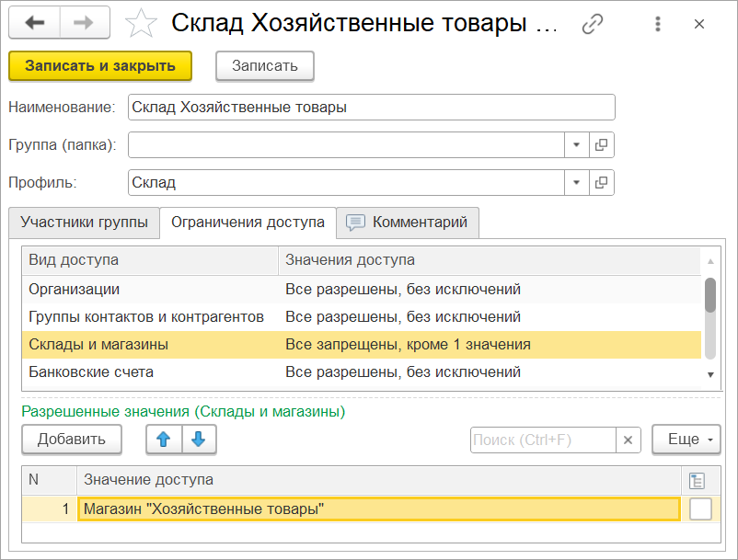Add this form to favorites with the star
The width and height of the screenshot is (738, 560).
(141, 23)
